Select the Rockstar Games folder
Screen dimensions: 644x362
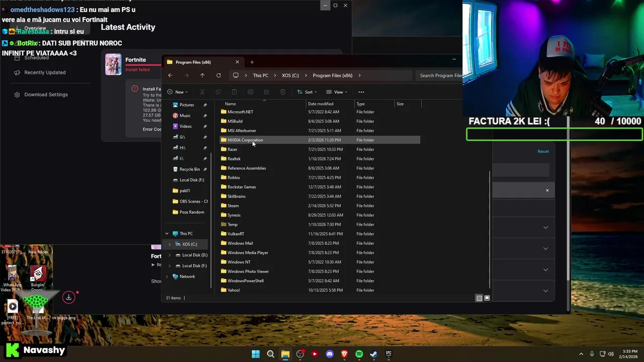click(x=319, y=187)
